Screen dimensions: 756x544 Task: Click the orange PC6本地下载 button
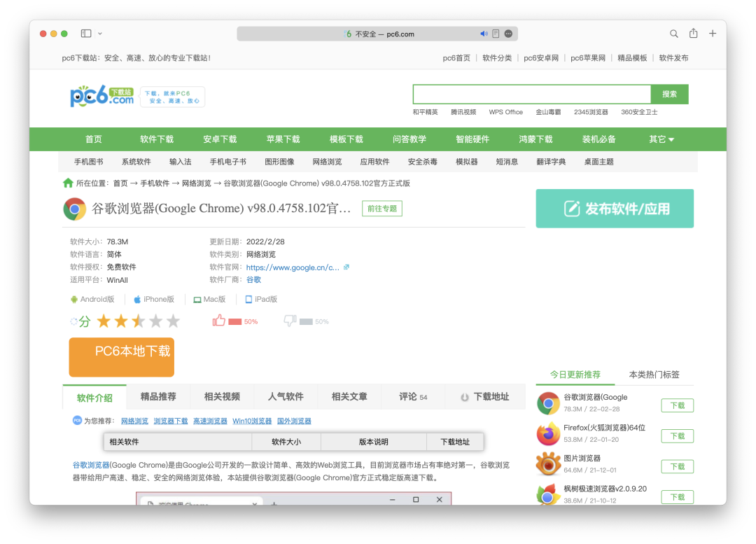click(122, 357)
